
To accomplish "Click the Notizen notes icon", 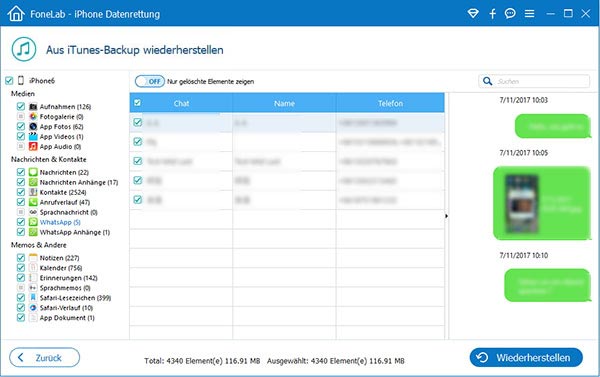I will [x=33, y=258].
